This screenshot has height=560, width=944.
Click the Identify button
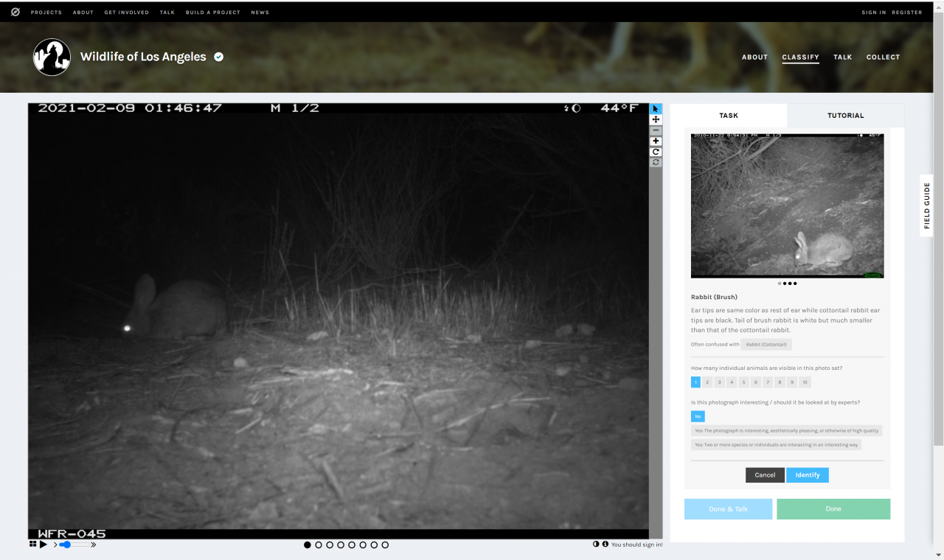(808, 475)
